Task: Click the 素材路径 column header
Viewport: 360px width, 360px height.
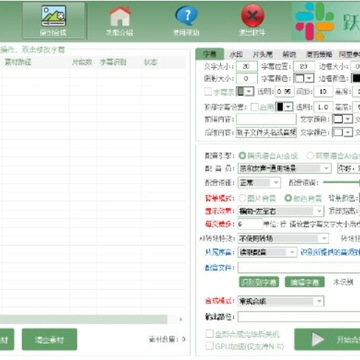Action: [18, 62]
